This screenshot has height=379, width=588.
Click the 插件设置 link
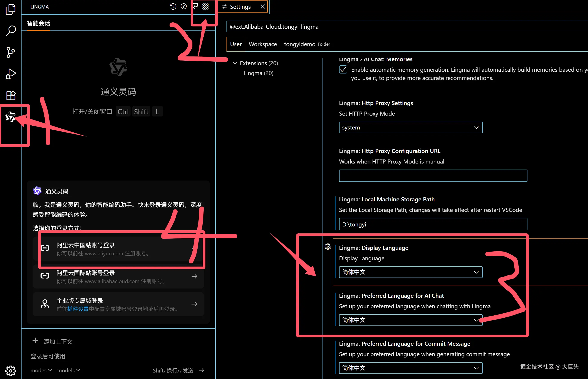78,309
